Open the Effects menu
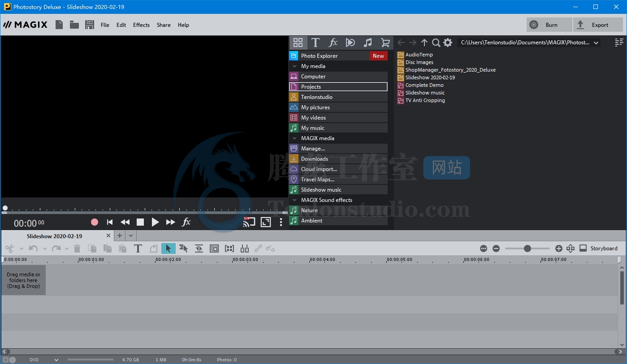 pos(141,25)
